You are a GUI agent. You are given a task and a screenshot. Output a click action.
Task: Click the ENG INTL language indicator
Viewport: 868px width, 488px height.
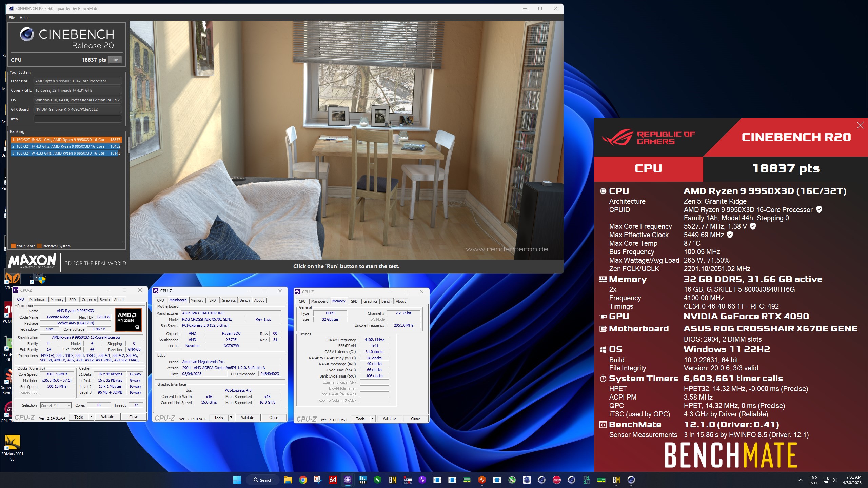click(813, 480)
